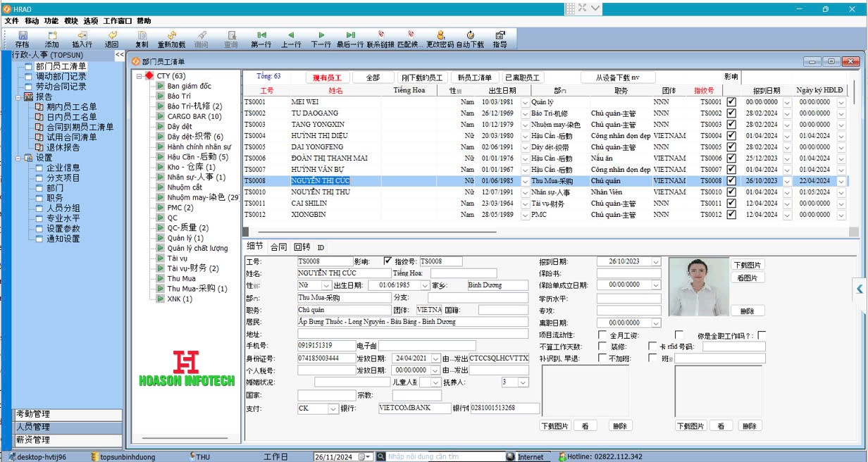
Task: Switch to the 合同 tab
Action: [278, 247]
